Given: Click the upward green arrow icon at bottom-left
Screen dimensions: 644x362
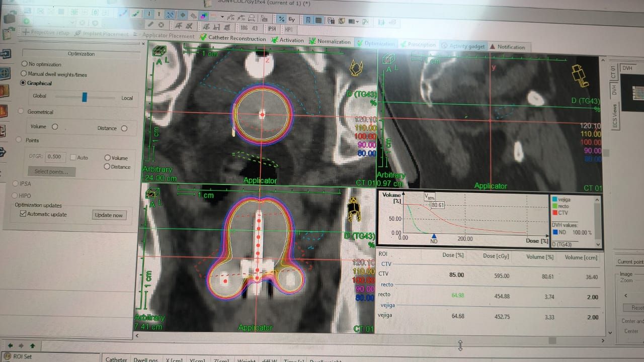Looking at the screenshot, I should pyautogui.click(x=33, y=345).
